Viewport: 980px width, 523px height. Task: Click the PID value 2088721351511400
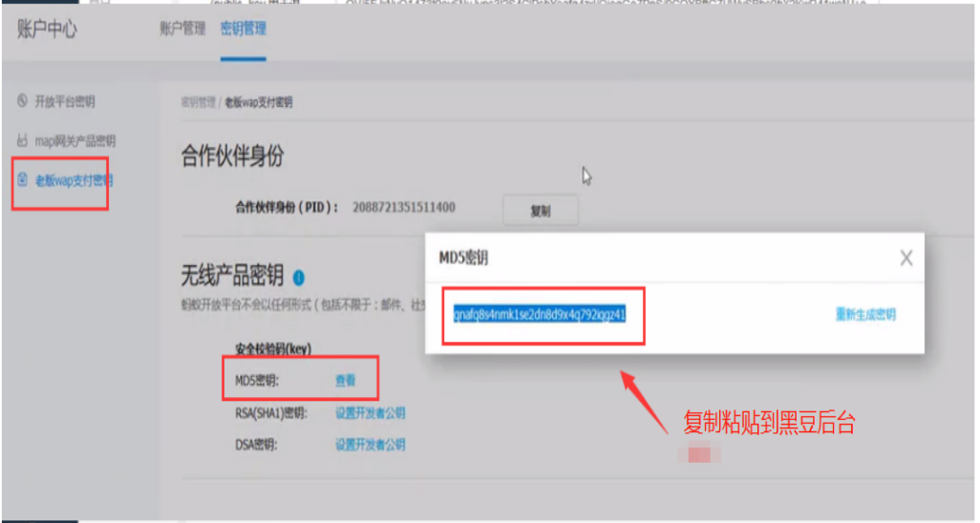point(404,207)
